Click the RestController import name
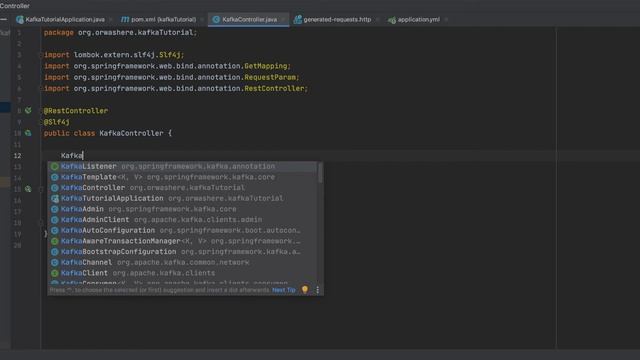The image size is (640, 360). 274,89
